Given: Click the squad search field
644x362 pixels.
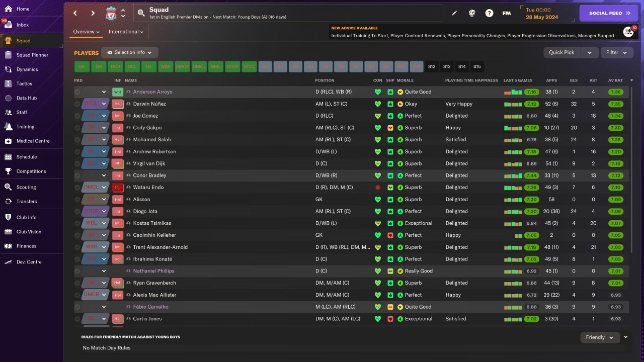Looking at the screenshot, I should 288,13.
